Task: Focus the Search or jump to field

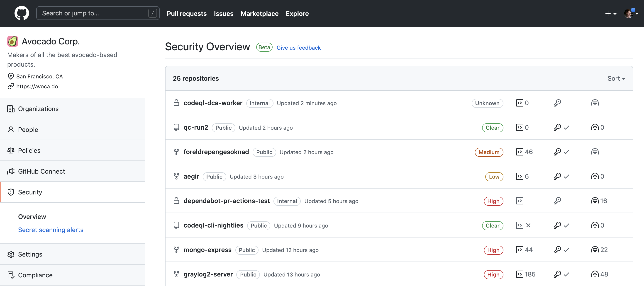Action: tap(98, 13)
